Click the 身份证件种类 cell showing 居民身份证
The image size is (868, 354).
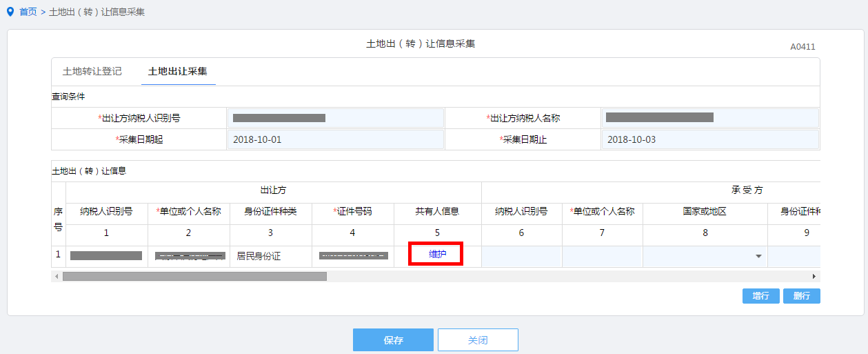point(270,255)
